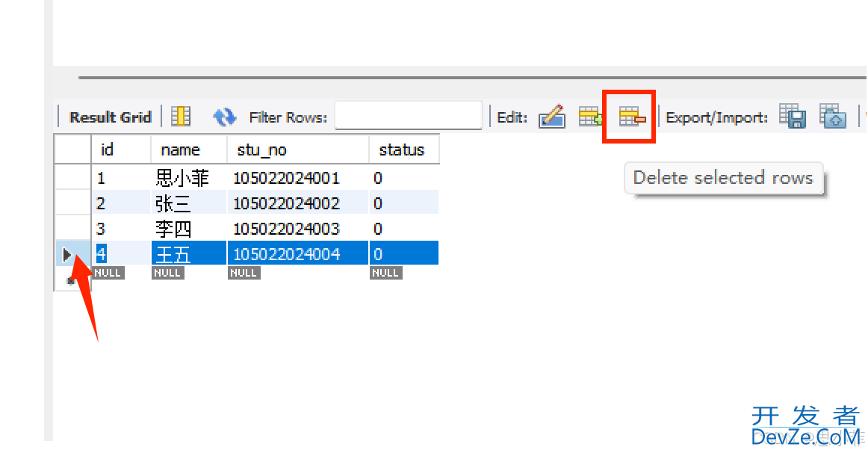868x453 pixels.
Task: Select the status cell in 思小菲's row
Action: [x=404, y=178]
